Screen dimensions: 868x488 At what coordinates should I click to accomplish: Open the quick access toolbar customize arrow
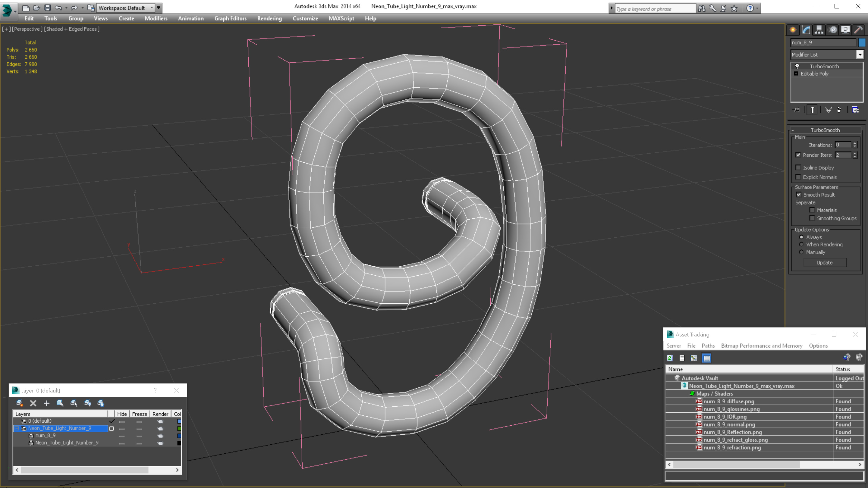tap(158, 8)
